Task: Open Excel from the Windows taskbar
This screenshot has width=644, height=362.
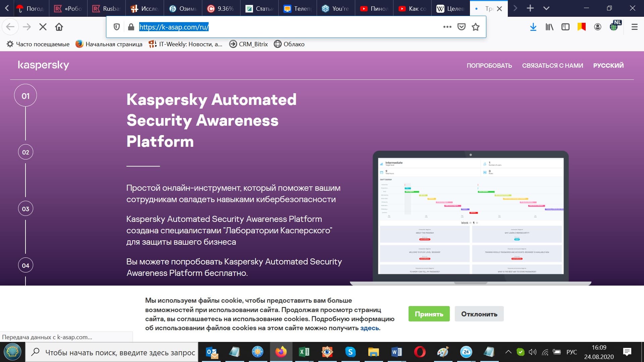Action: (304, 352)
